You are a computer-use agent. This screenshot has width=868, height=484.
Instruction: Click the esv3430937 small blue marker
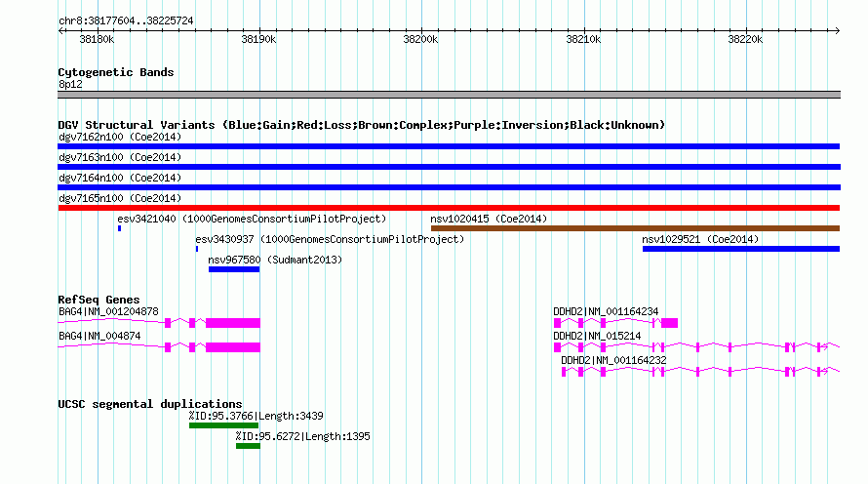click(196, 249)
